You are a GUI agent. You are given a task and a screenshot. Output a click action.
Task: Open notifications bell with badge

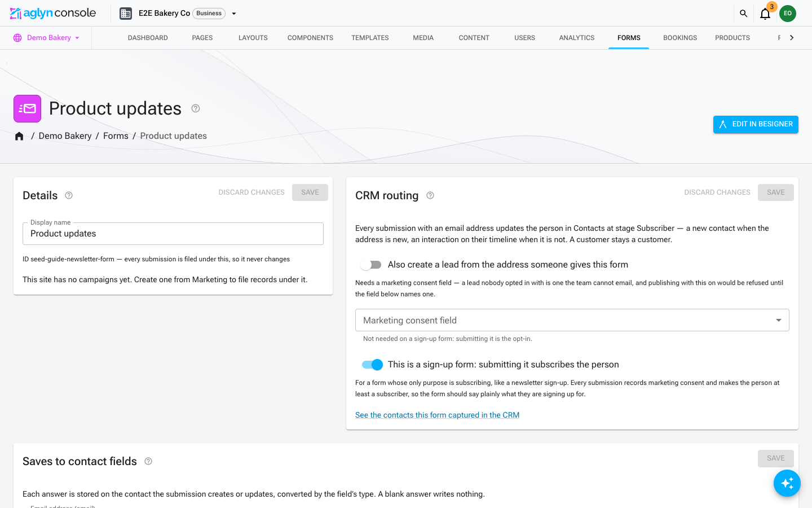point(765,13)
